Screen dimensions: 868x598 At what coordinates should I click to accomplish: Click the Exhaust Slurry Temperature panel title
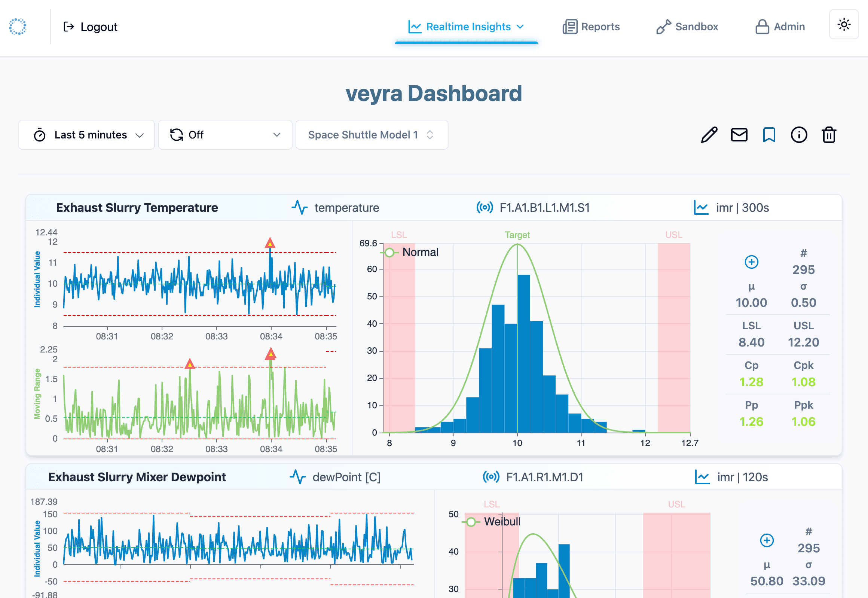[x=137, y=208]
